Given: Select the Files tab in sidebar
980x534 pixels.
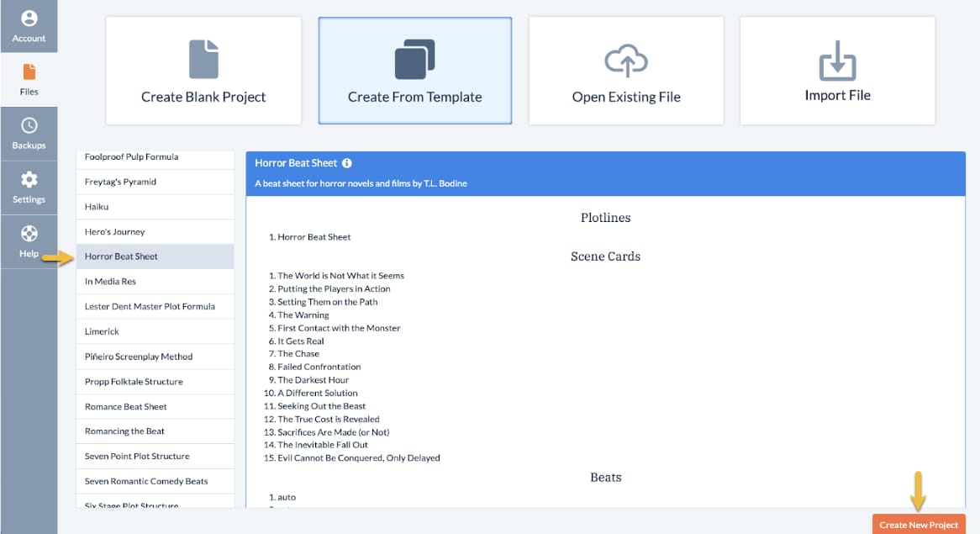Looking at the screenshot, I should tap(29, 80).
